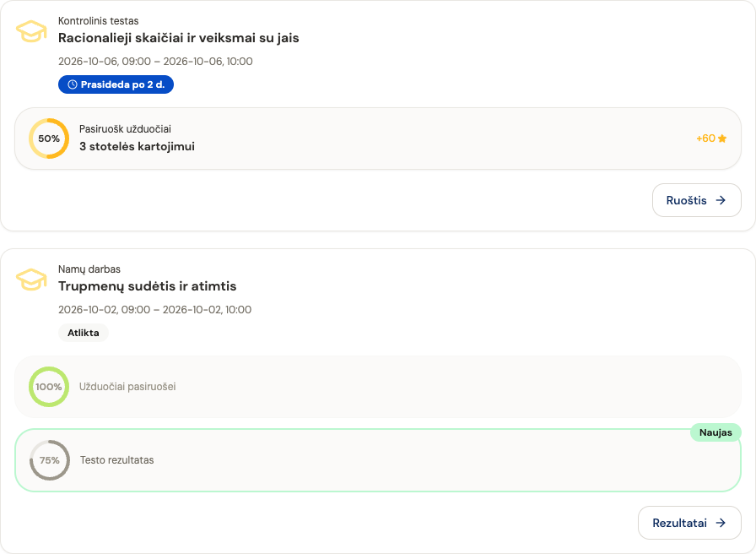Viewport: 756px width, 554px height.
Task: Open the Racionalieji skaičiai ir veiksmai su jais title
Action: [178, 38]
